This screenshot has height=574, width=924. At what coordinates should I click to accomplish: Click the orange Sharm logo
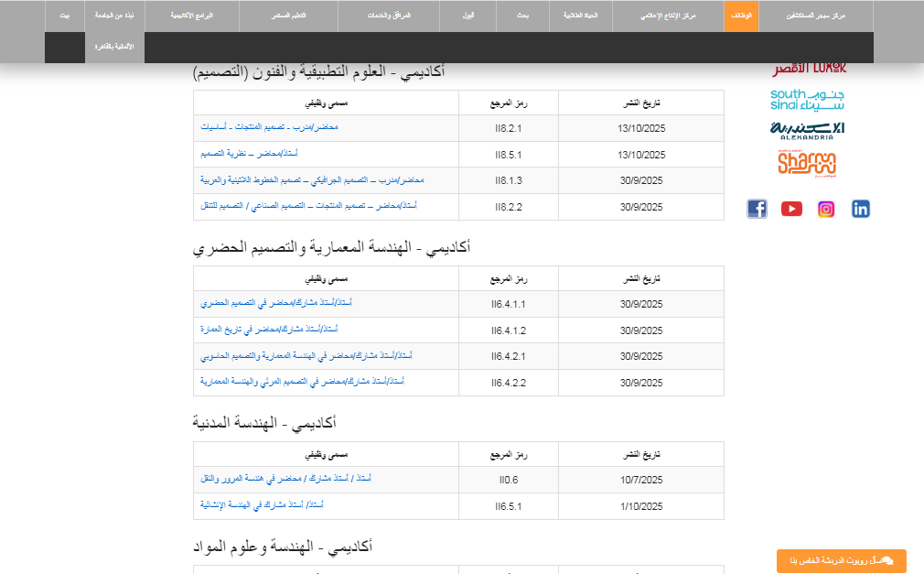tap(807, 163)
